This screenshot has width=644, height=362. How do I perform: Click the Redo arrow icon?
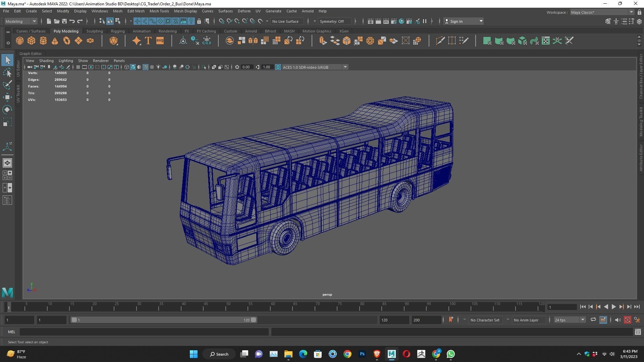tap(80, 21)
